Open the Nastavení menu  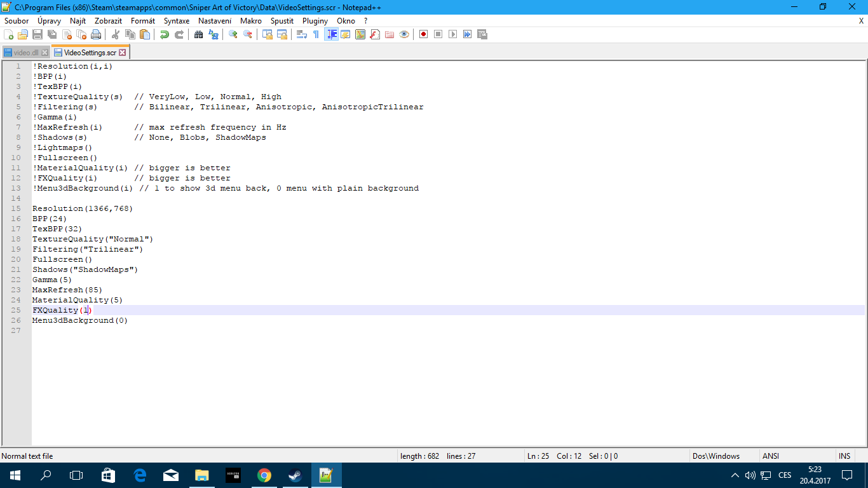point(215,21)
